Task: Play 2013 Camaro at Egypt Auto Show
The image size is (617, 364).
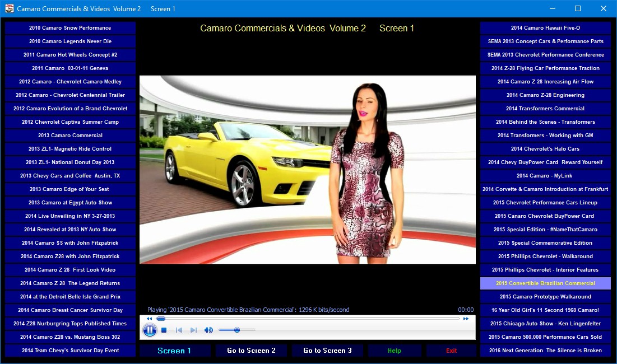Action: (70, 203)
